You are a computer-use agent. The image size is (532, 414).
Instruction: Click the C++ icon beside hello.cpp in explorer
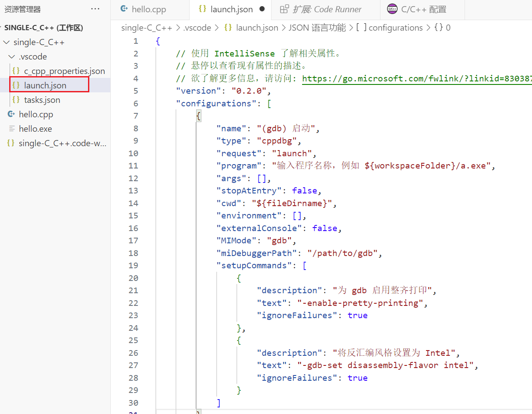pos(11,114)
